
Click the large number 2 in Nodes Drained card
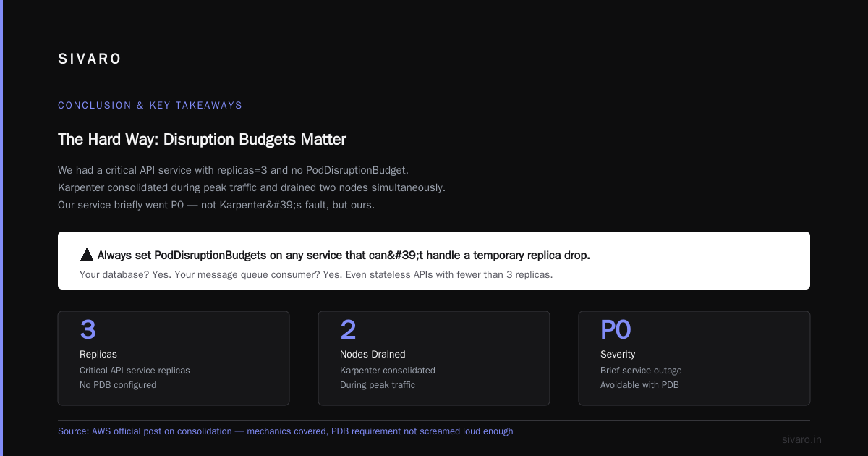[x=349, y=330]
